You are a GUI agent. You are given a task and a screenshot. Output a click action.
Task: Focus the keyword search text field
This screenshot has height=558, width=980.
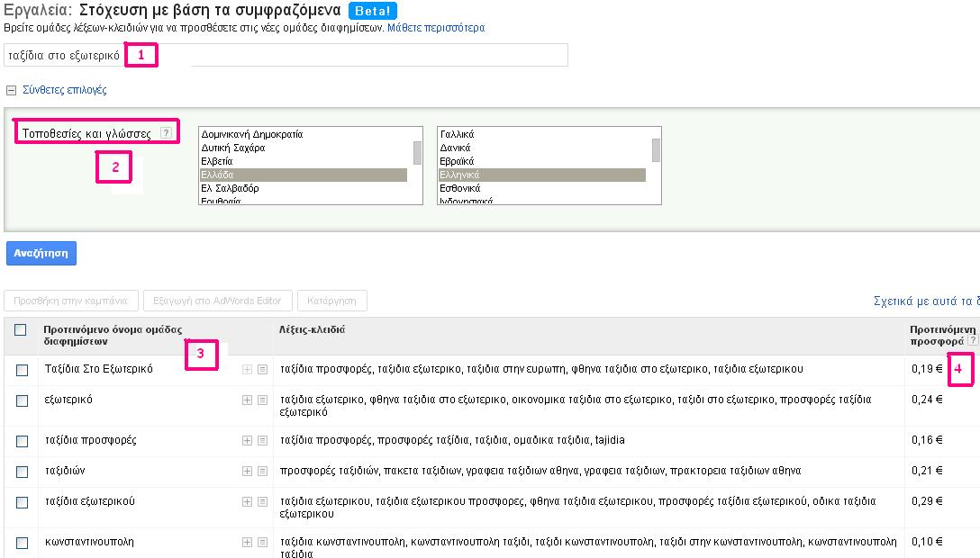coord(286,55)
